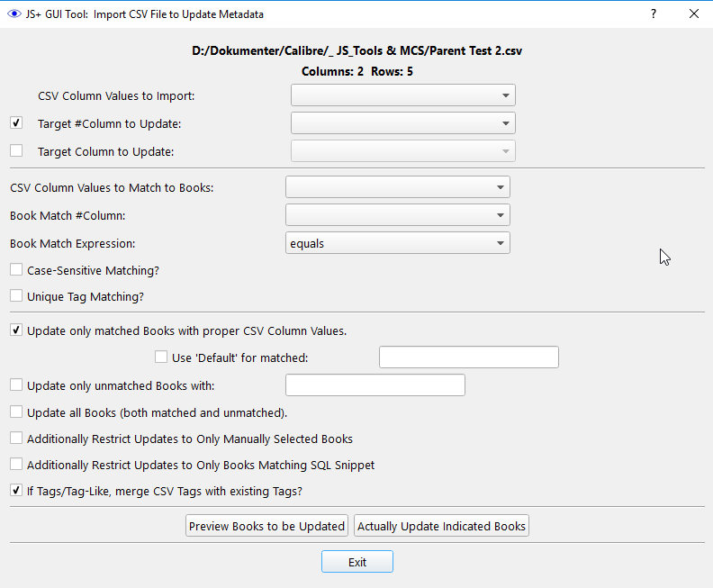Image resolution: width=713 pixels, height=588 pixels.
Task: Tick the Unique Tag Matching checkbox
Action: (x=16, y=295)
